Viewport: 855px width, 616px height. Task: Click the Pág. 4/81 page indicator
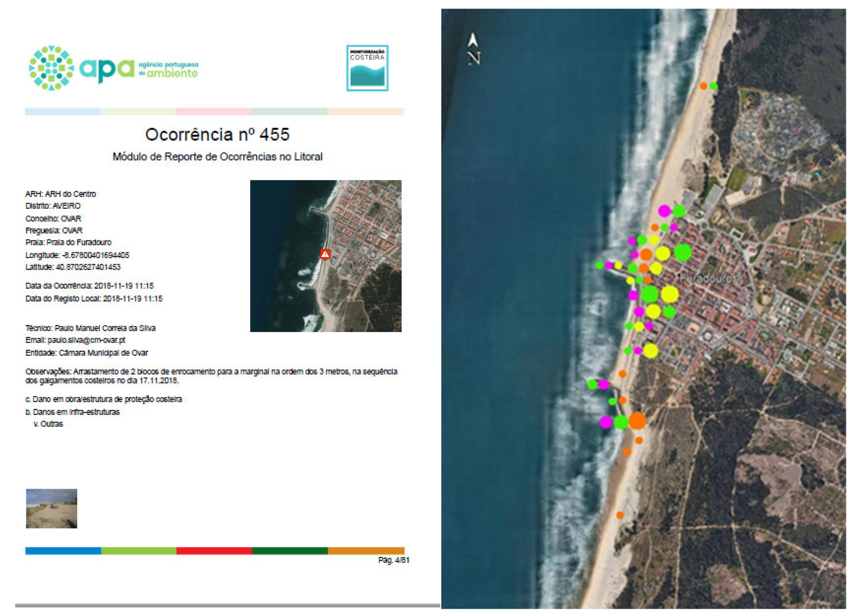(x=393, y=560)
